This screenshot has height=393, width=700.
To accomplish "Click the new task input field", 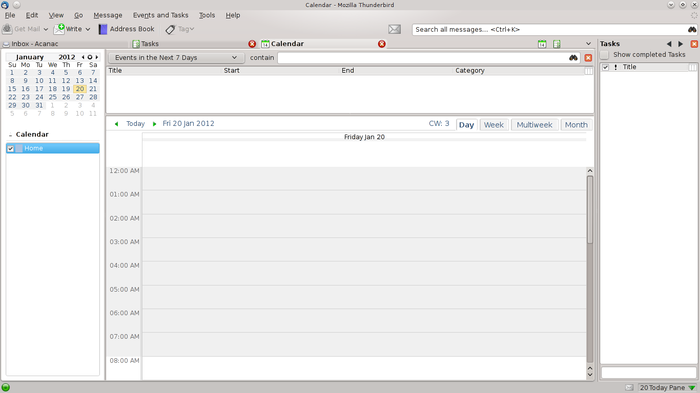I will (x=648, y=372).
